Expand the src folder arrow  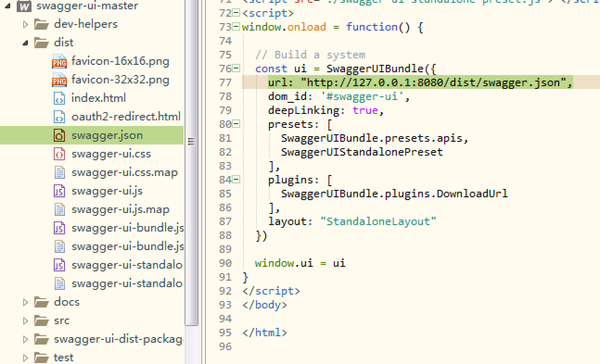26,320
